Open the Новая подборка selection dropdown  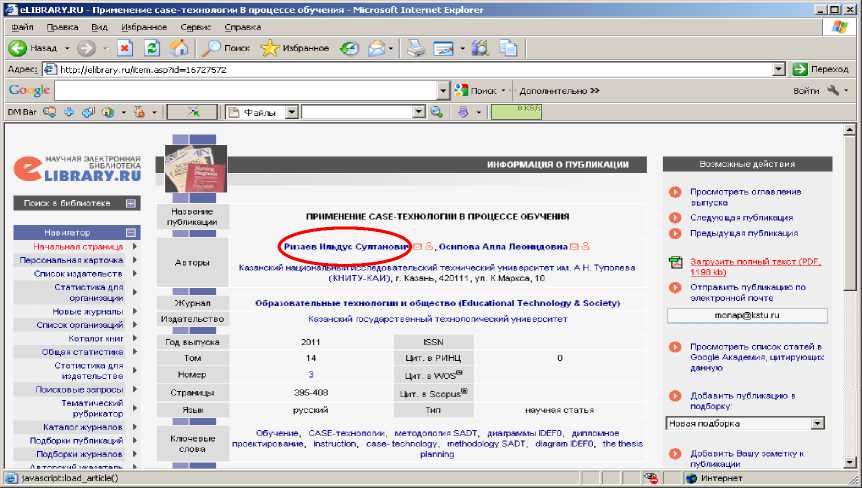818,423
